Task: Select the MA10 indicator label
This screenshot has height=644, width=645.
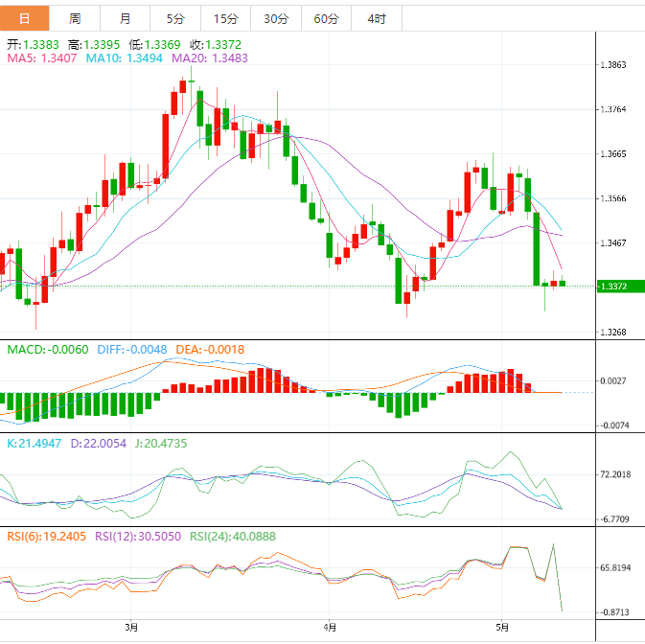Action: [125, 58]
